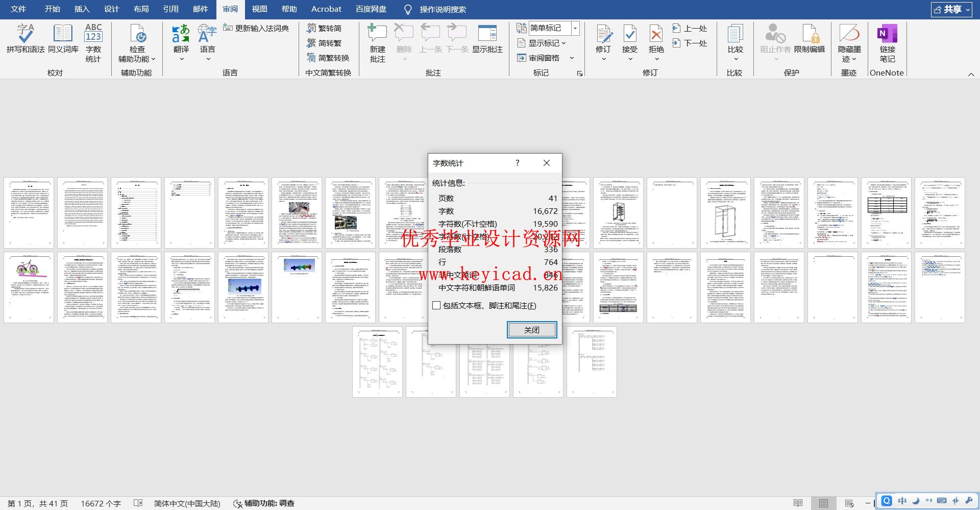Image resolution: width=980 pixels, height=510 pixels.
Task: Open word count (字数统计) tool
Action: (x=93, y=43)
